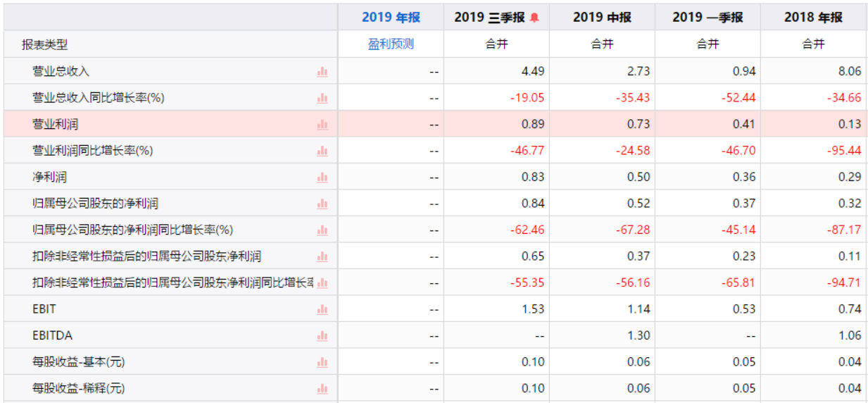
Task: Open the 盈利预测 link
Action: coord(391,44)
